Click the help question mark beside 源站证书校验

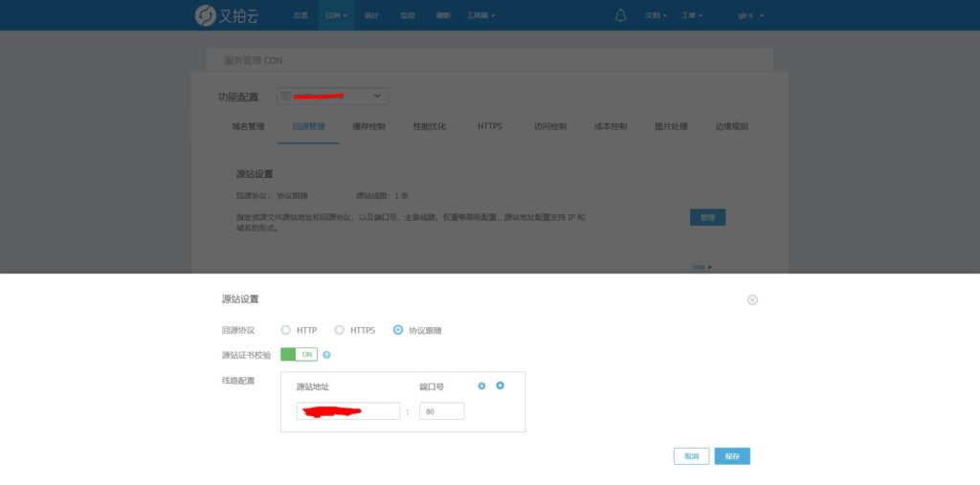click(x=326, y=355)
